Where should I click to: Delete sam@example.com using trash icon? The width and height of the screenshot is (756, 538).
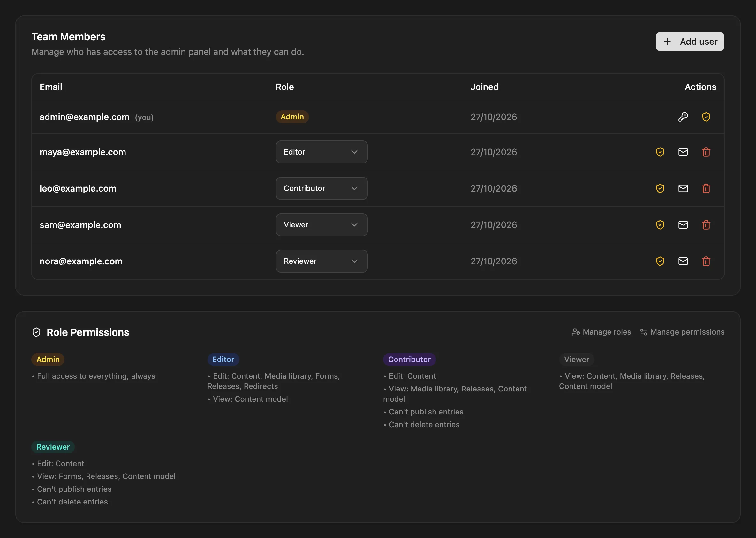706,225
